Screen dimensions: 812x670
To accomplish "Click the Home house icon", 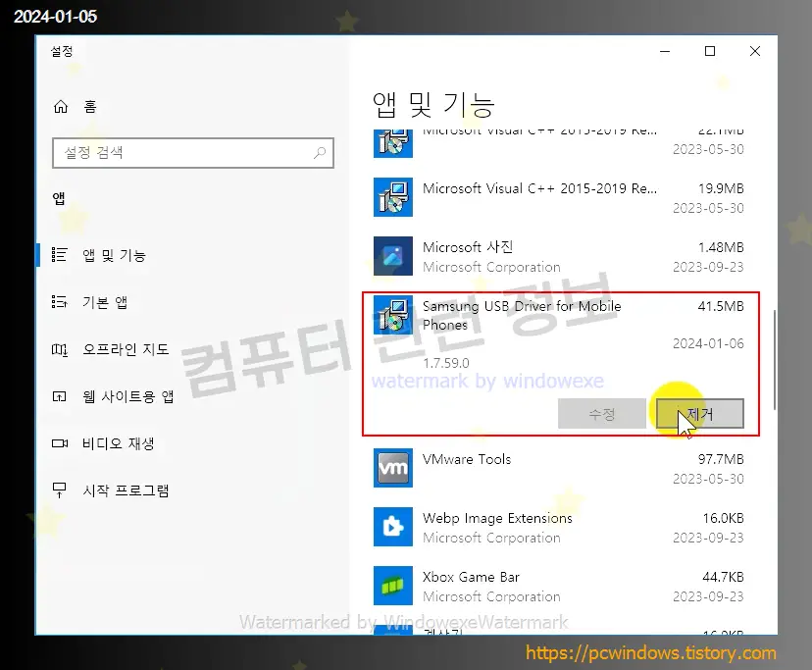I will tap(61, 107).
